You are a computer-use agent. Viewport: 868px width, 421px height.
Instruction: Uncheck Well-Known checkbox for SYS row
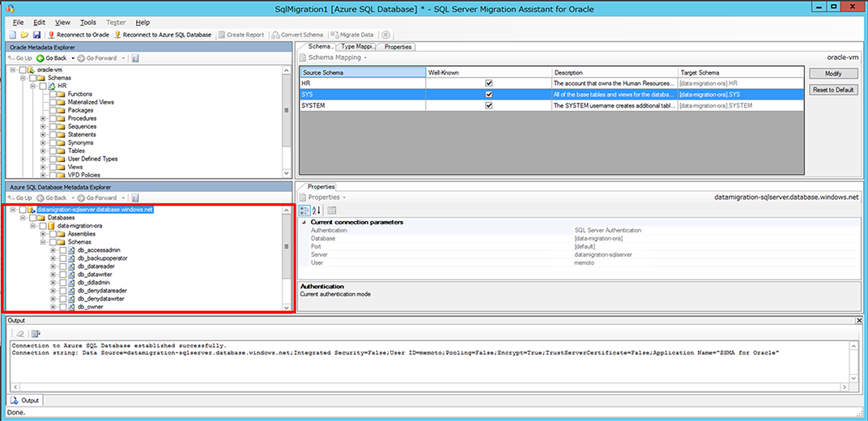489,94
